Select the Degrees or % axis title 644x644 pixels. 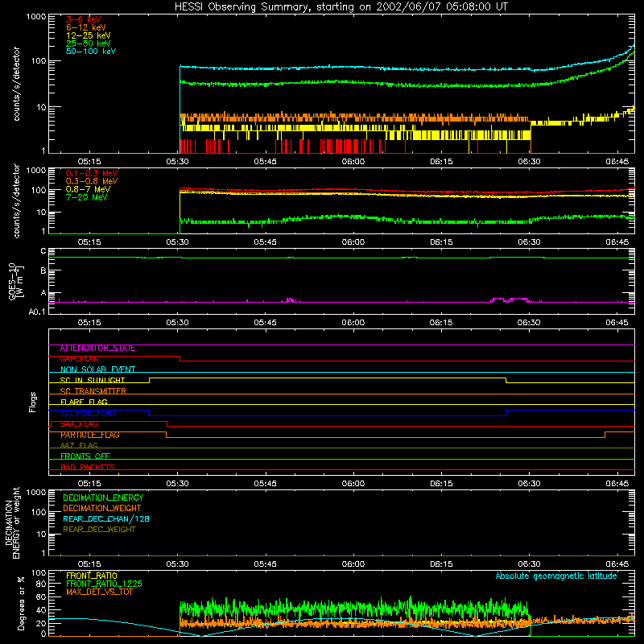pos(21,603)
